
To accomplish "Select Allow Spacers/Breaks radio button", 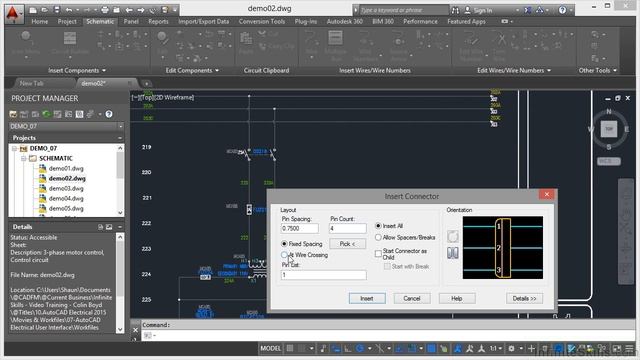I will coord(378,237).
